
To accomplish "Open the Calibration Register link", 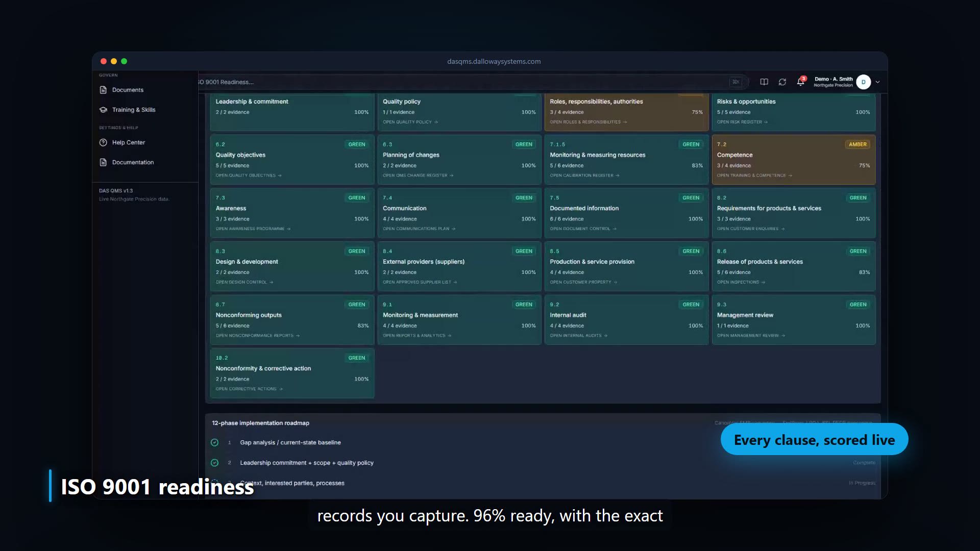I will click(x=584, y=176).
